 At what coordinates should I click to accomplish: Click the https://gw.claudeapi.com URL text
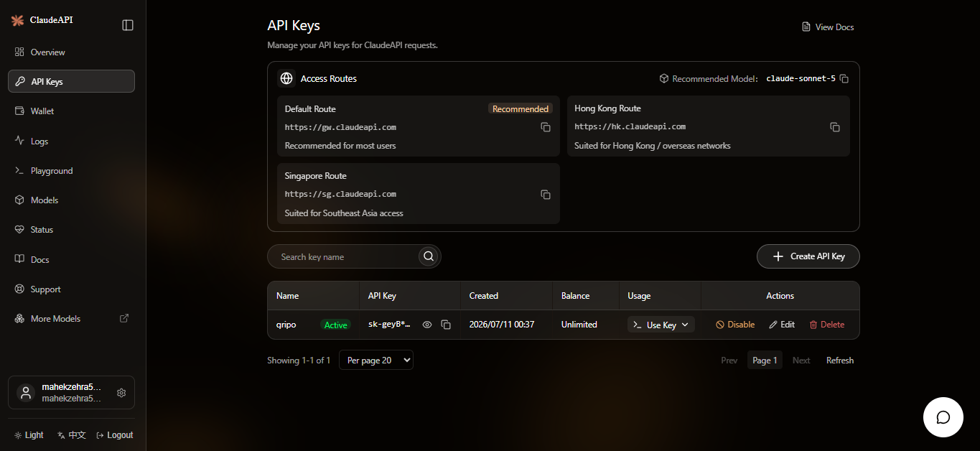[x=340, y=127]
